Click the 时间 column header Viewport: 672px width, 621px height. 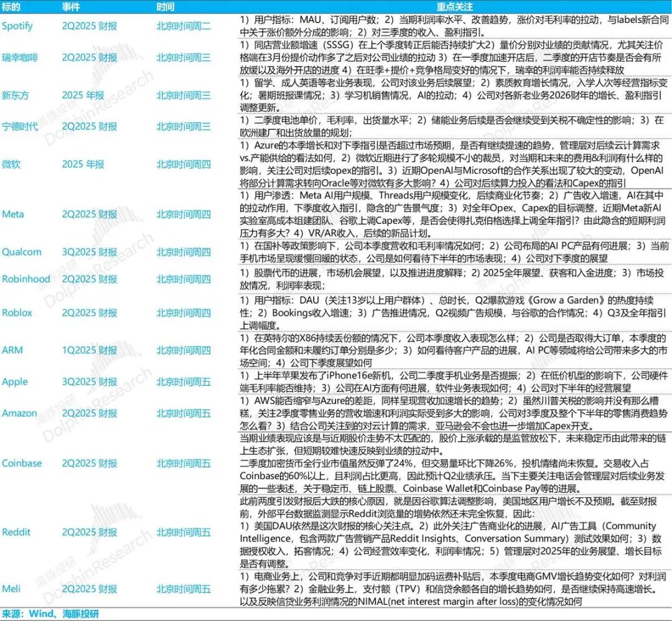click(165, 7)
